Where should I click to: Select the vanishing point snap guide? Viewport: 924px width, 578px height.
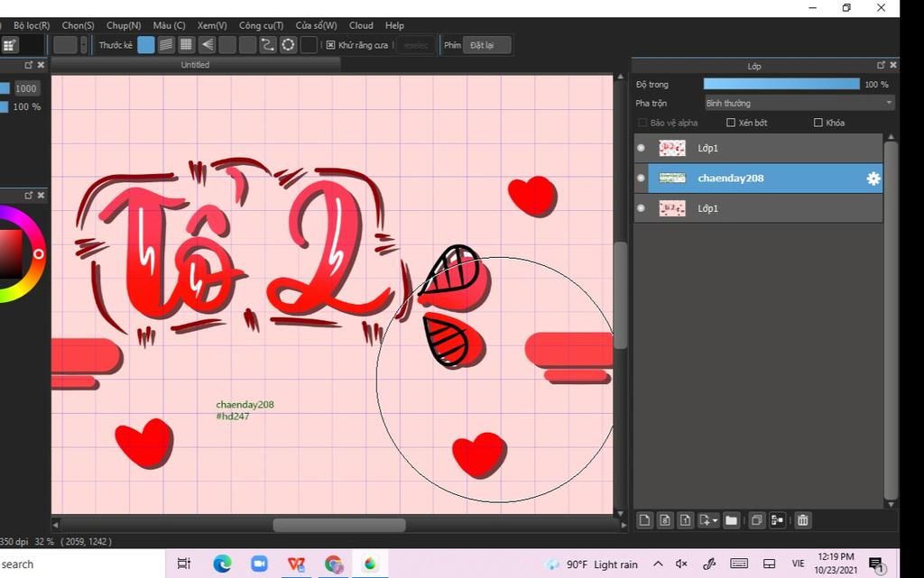pyautogui.click(x=207, y=45)
